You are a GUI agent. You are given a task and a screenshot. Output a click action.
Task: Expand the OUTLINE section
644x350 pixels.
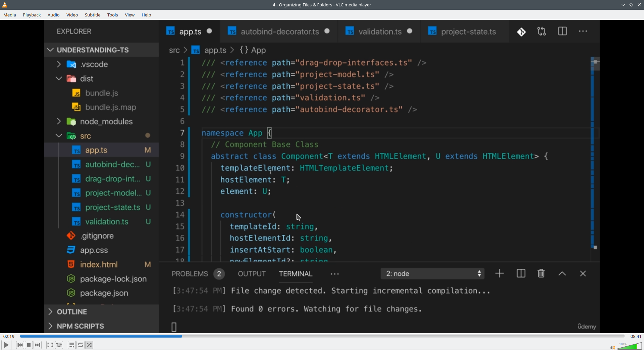pyautogui.click(x=101, y=312)
